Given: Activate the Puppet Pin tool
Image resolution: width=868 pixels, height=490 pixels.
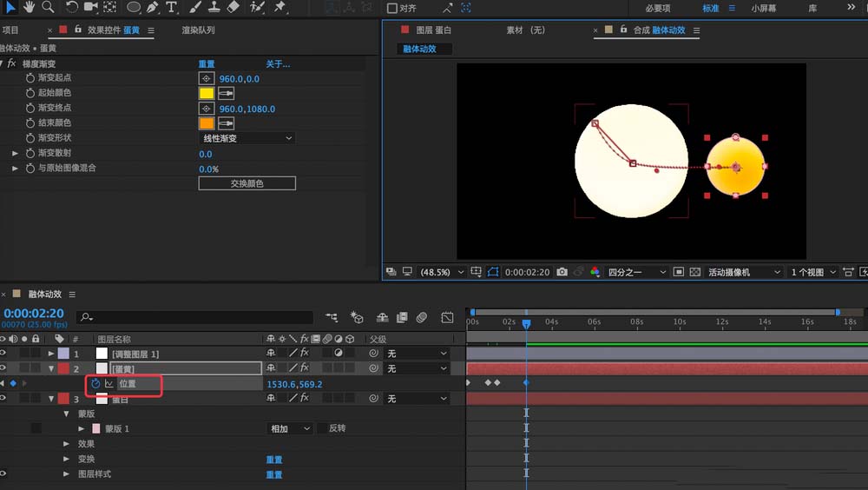Looking at the screenshot, I should point(280,7).
